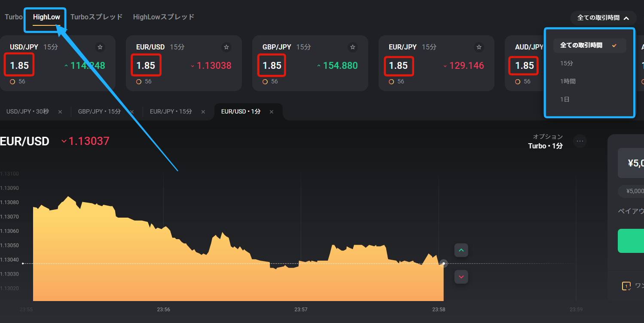
Task: Favorite the GBP/JPY 15分 card star
Action: 353,47
